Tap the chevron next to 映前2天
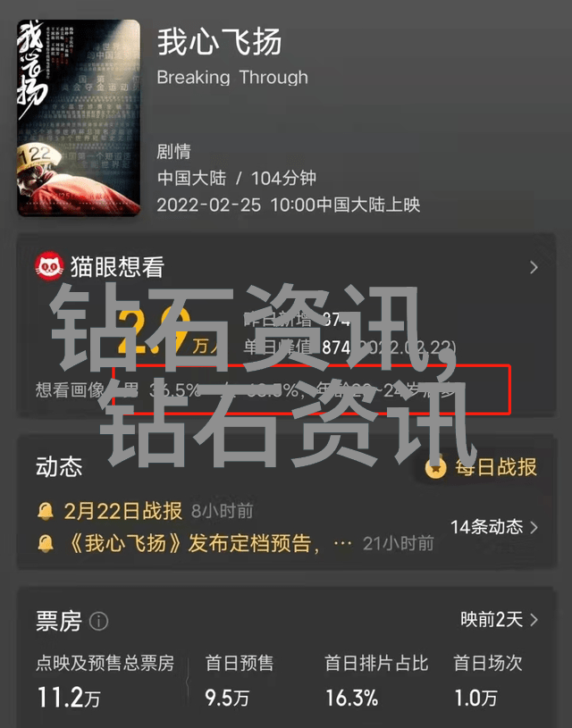This screenshot has width=572, height=728. pyautogui.click(x=534, y=620)
